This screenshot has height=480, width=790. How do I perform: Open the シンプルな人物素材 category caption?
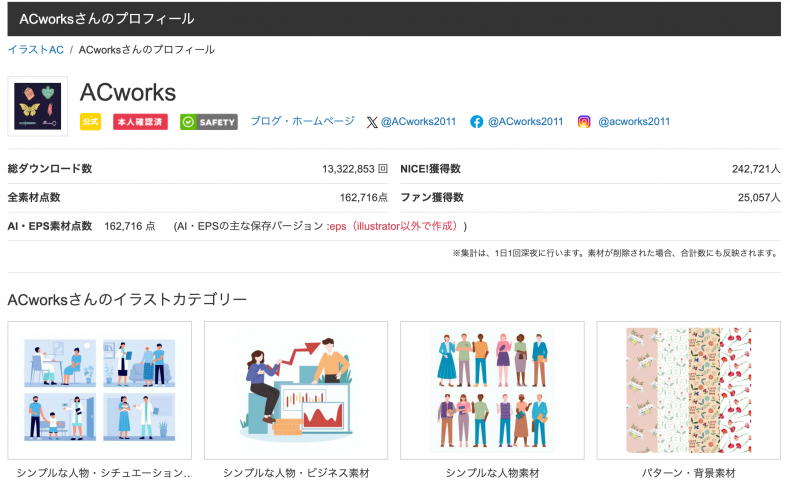point(492,473)
